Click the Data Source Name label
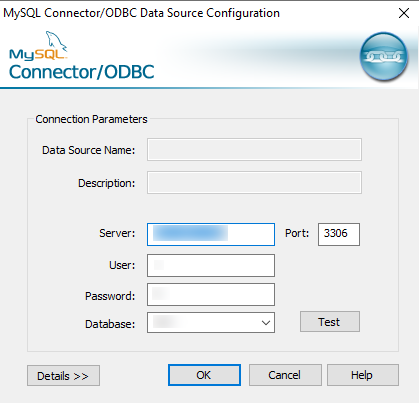Image resolution: width=419 pixels, height=403 pixels. click(x=88, y=150)
